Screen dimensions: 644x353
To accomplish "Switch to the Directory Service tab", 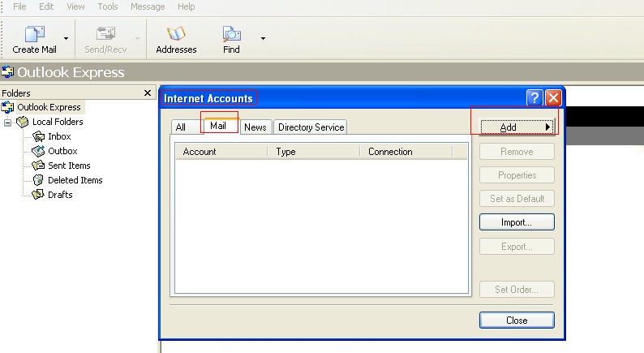I will 311,127.
